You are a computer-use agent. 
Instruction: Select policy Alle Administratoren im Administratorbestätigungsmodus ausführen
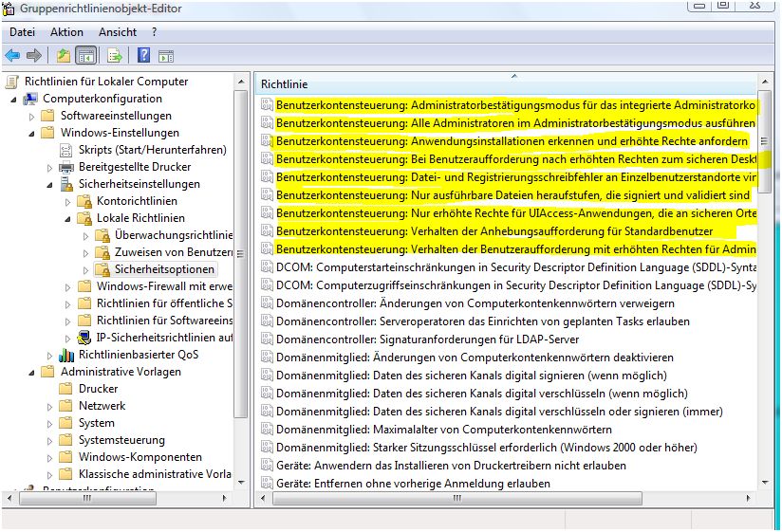515,123
